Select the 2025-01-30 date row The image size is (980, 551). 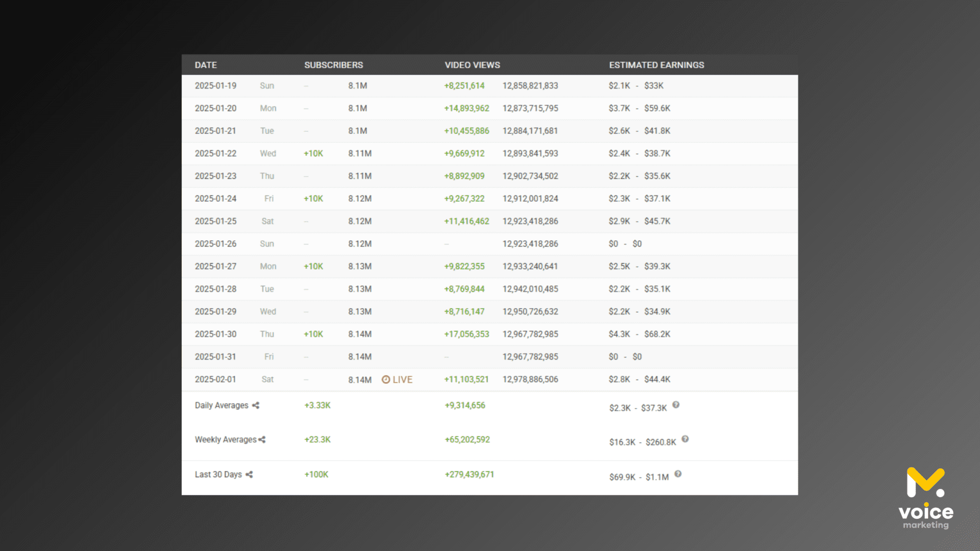coord(216,335)
